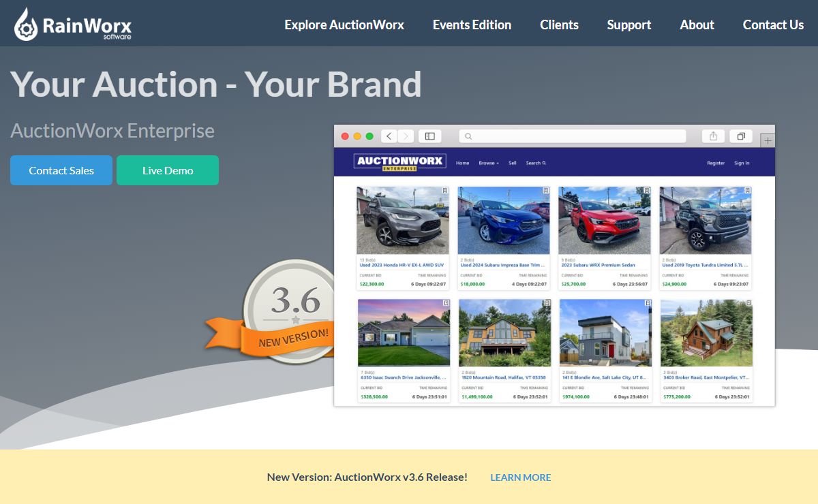Go to the Clients page
This screenshot has width=818, height=504.
(x=559, y=25)
